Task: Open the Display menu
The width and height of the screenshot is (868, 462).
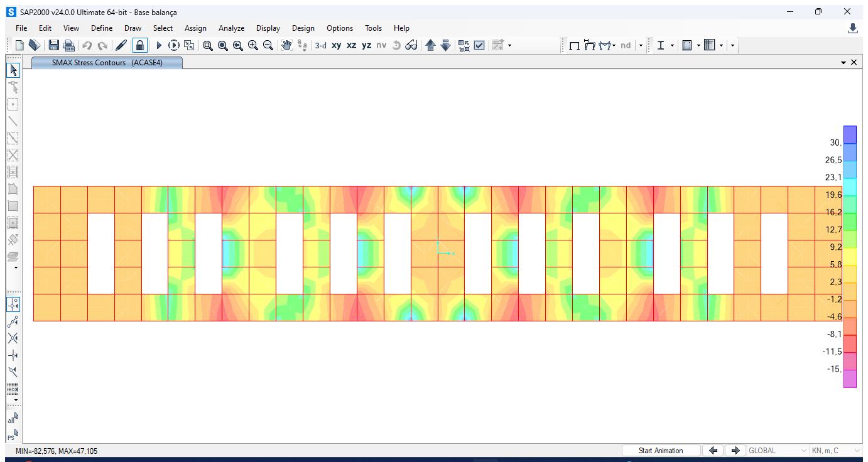Action: click(x=268, y=28)
